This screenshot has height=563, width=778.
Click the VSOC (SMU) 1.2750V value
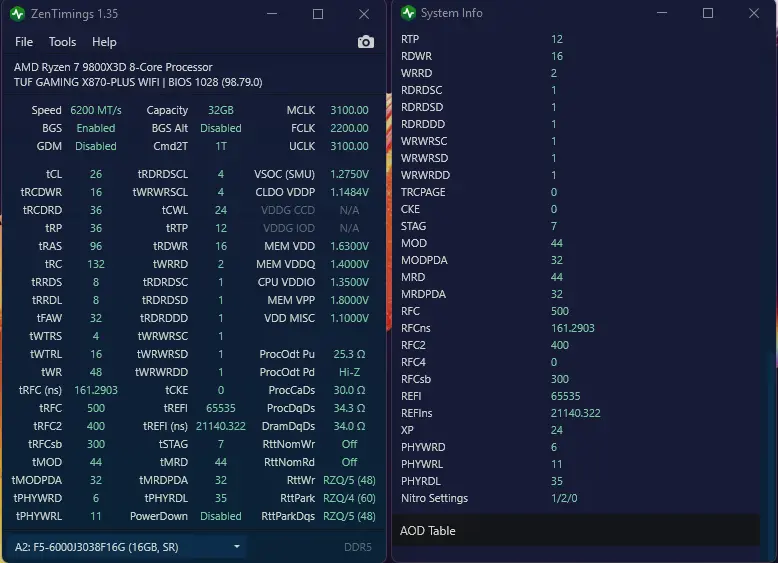[349, 174]
